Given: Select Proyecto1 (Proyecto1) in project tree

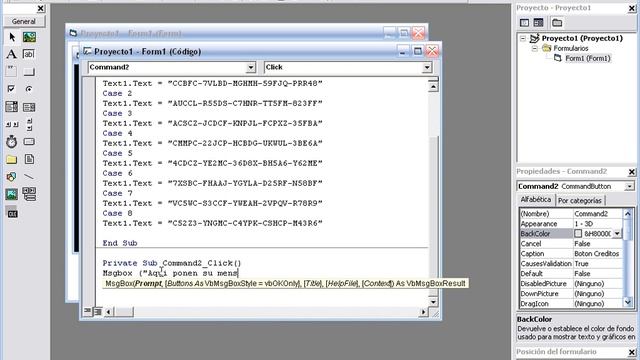Looking at the screenshot, I should (x=582, y=38).
